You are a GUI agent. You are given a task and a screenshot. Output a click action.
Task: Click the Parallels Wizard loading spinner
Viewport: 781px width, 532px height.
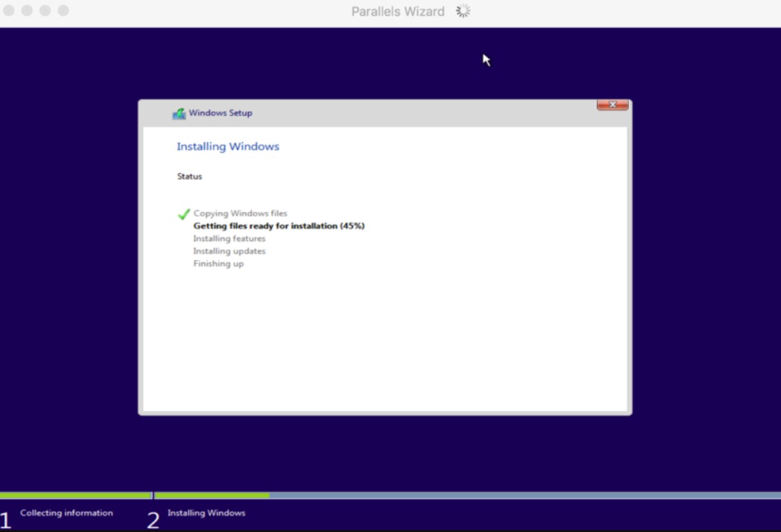(463, 11)
